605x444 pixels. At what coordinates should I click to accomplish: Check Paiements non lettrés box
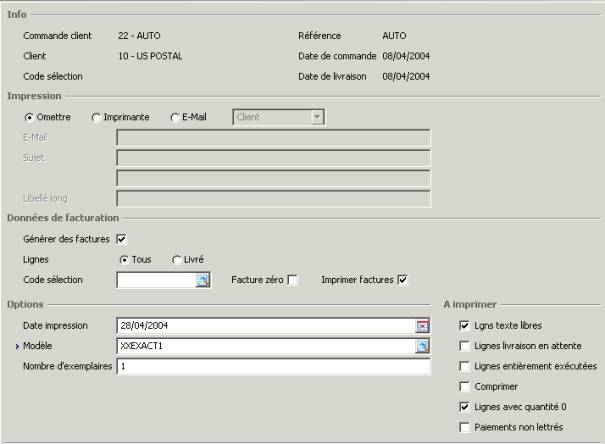[x=464, y=427]
